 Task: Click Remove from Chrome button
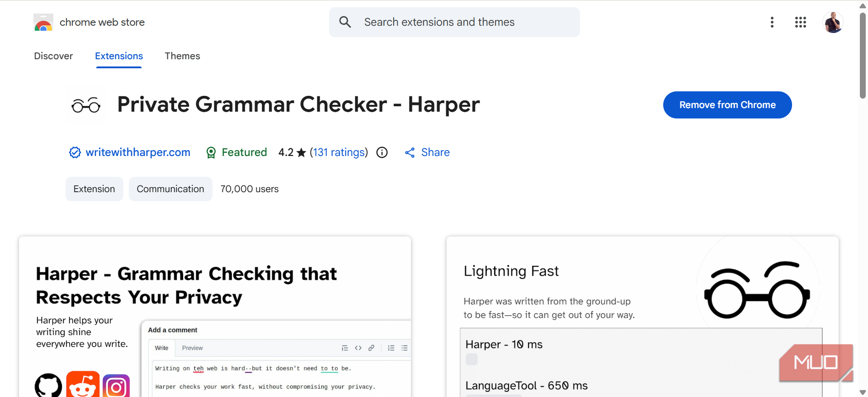727,105
